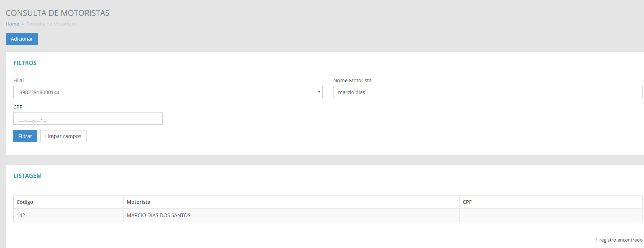The image size is (644, 248).
Task: Click the Adicionar button
Action: coord(22,39)
